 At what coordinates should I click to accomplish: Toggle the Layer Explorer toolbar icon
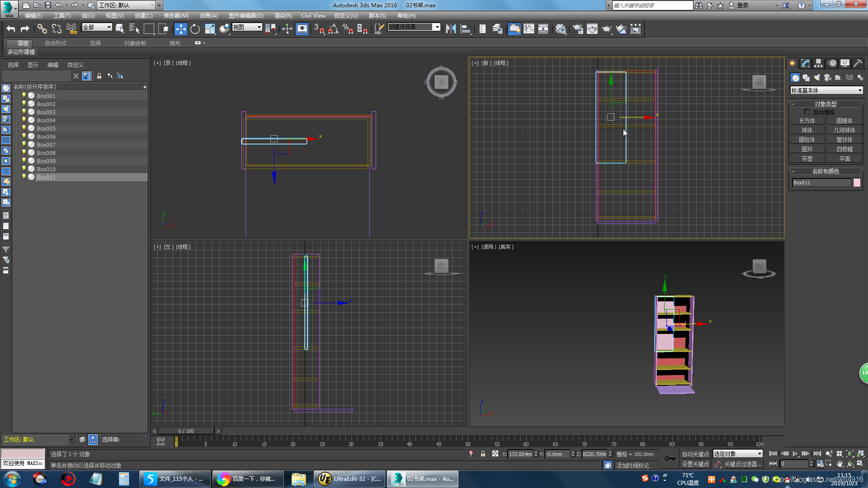[x=497, y=29]
